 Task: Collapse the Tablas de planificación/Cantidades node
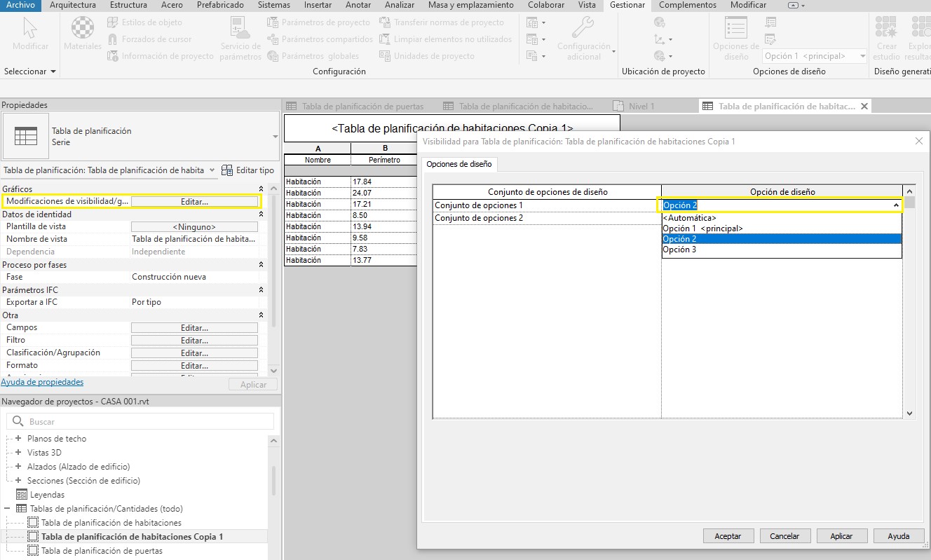[7, 509]
